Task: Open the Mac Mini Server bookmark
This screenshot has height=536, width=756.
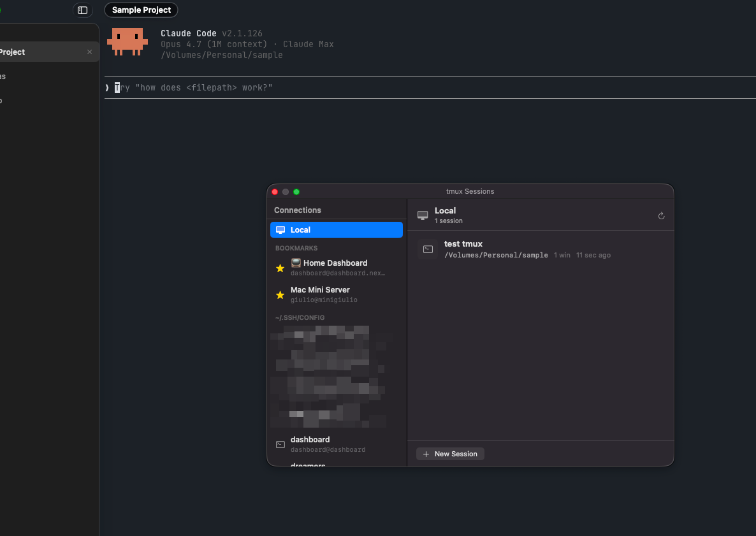Action: pyautogui.click(x=337, y=294)
